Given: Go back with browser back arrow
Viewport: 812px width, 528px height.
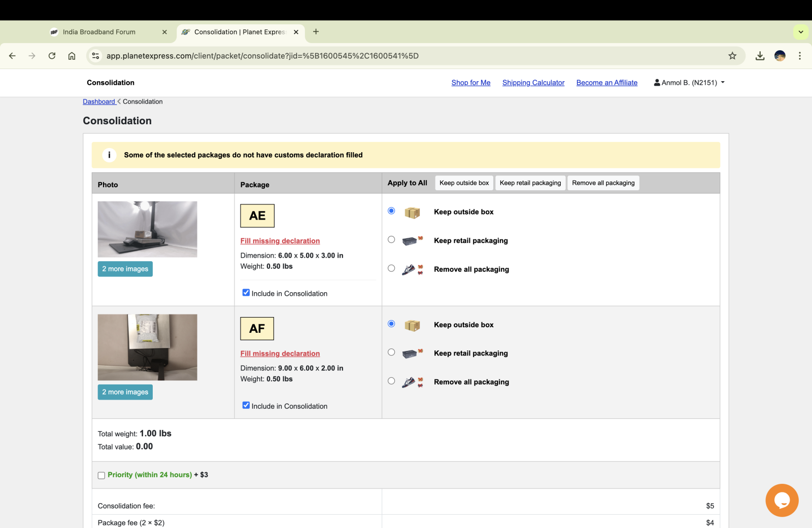Looking at the screenshot, I should pyautogui.click(x=12, y=56).
